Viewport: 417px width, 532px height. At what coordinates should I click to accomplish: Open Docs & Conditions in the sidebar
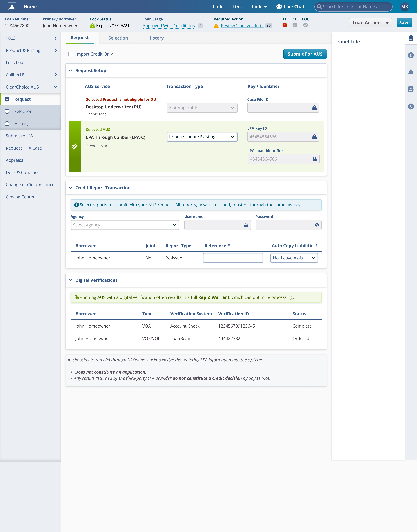point(24,173)
